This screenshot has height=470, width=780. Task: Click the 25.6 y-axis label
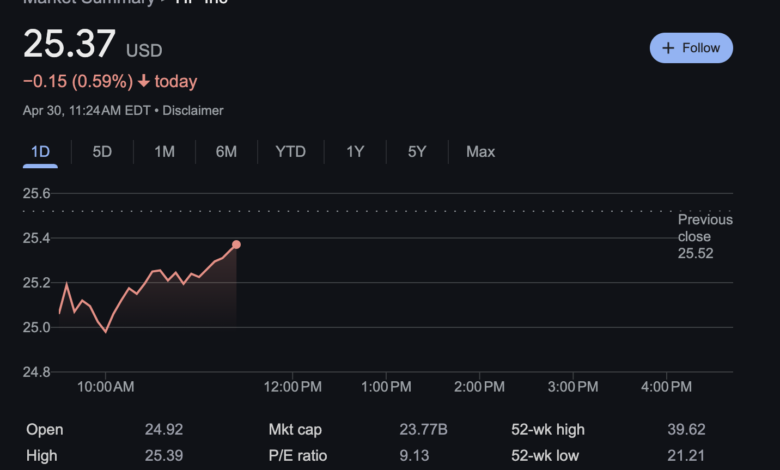[x=36, y=193]
